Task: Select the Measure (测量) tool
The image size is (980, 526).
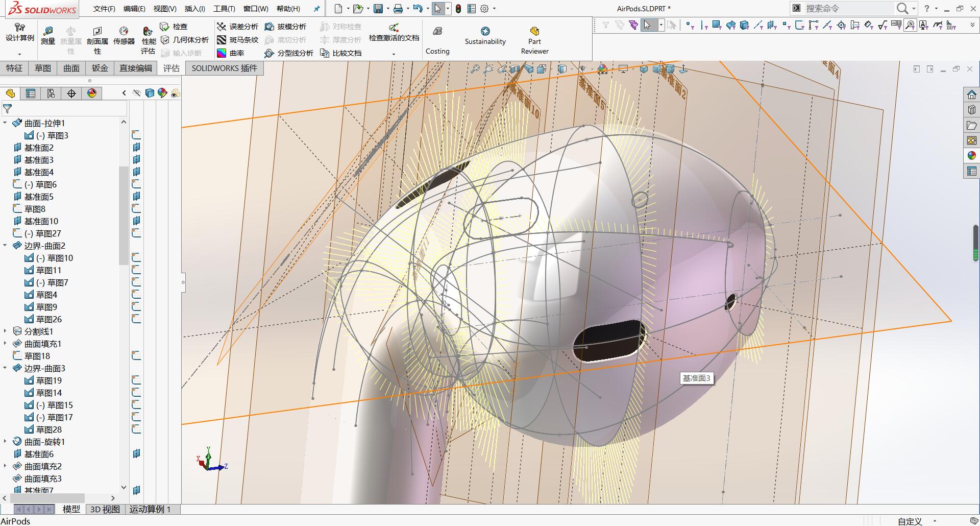Action: coord(48,36)
